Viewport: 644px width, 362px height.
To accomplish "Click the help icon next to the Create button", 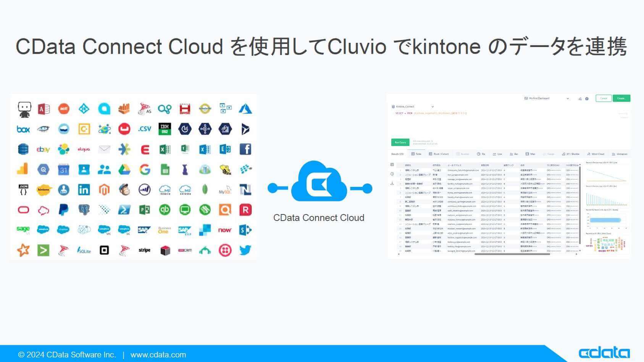I will coord(587,99).
